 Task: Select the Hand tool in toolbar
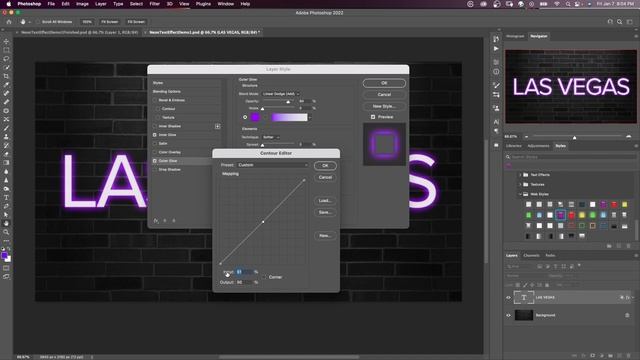click(6, 223)
